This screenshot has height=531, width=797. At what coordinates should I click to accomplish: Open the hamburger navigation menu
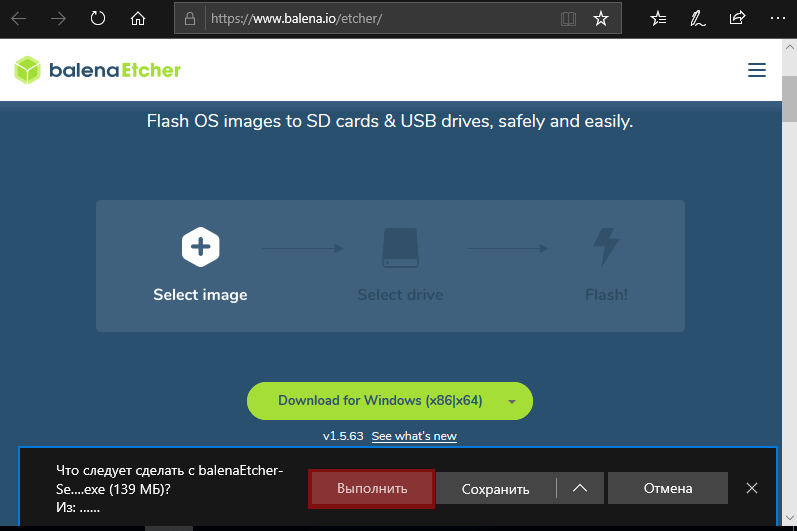pos(757,70)
